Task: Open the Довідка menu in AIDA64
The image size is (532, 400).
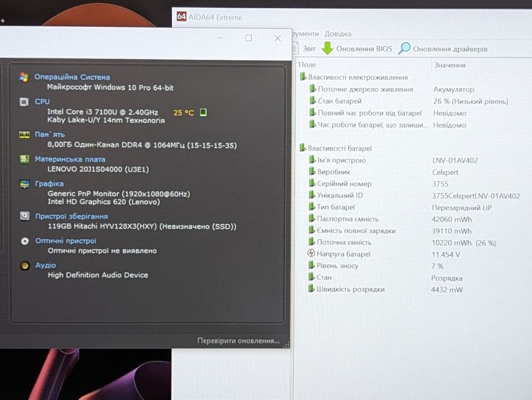Action: point(338,34)
